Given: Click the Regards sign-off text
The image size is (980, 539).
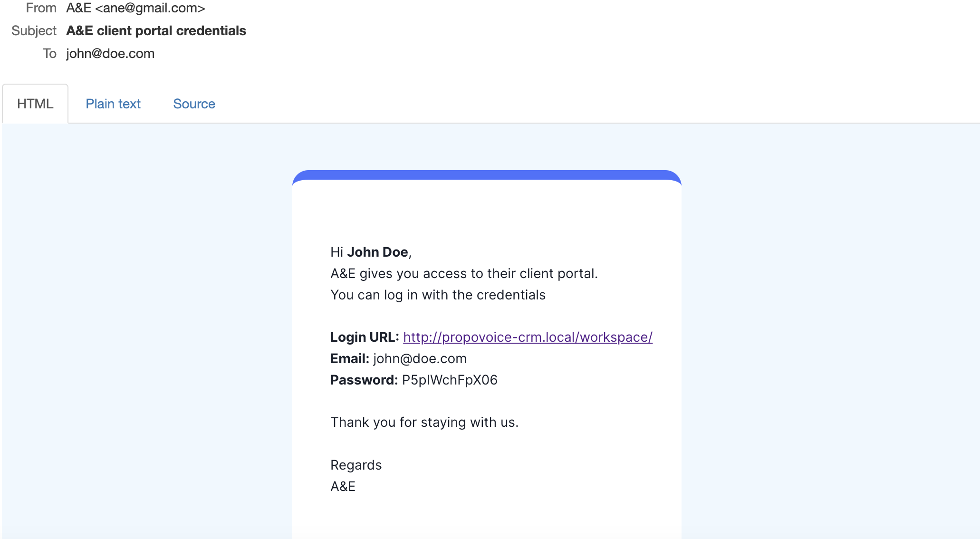Looking at the screenshot, I should [356, 465].
